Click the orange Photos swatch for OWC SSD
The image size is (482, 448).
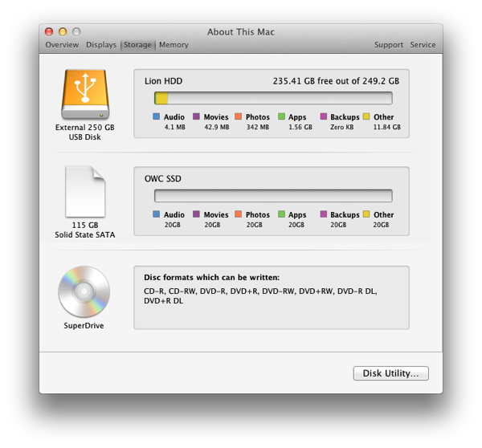(x=239, y=214)
